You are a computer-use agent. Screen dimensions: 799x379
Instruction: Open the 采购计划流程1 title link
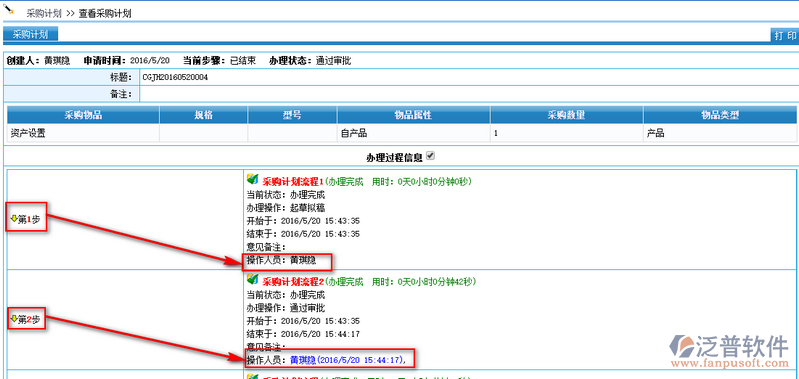pyautogui.click(x=293, y=181)
